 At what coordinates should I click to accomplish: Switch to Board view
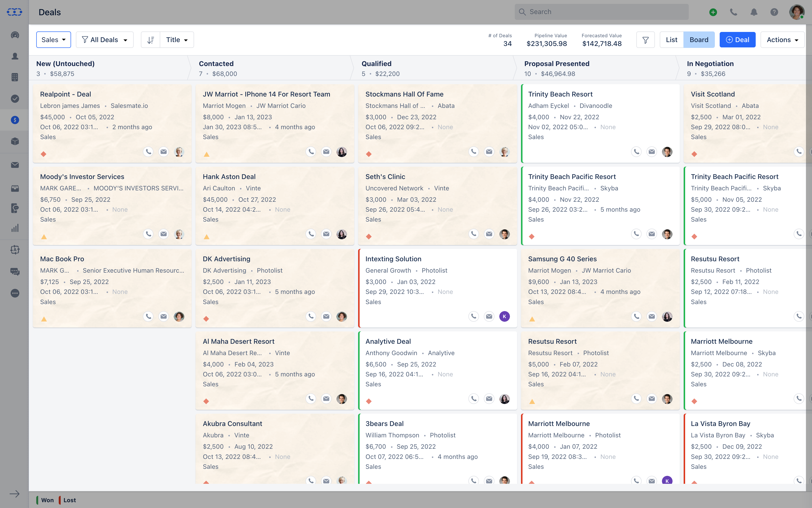699,40
